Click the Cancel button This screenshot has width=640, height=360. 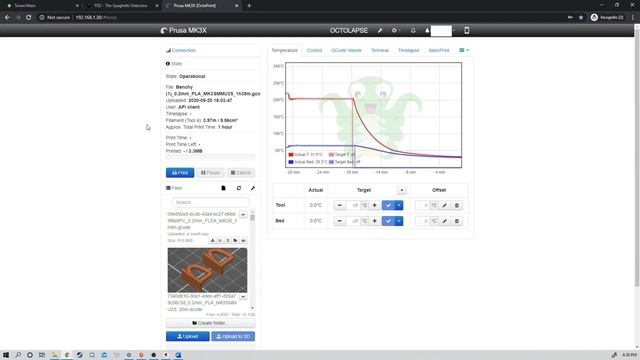[241, 173]
